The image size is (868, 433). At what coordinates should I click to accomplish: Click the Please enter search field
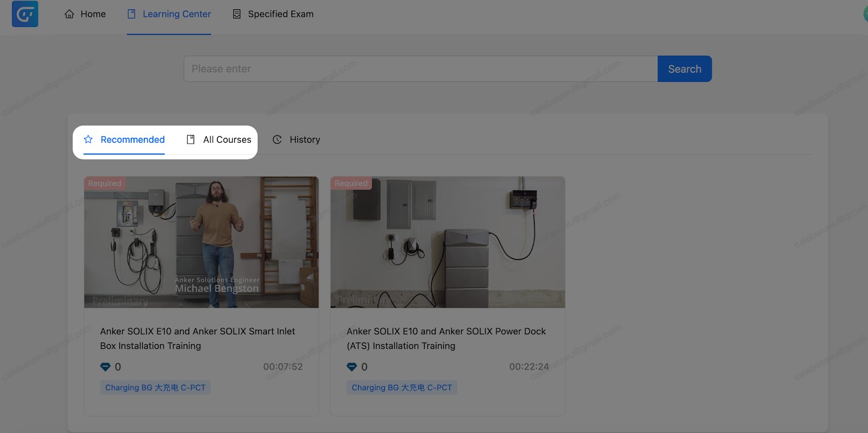[x=420, y=69]
